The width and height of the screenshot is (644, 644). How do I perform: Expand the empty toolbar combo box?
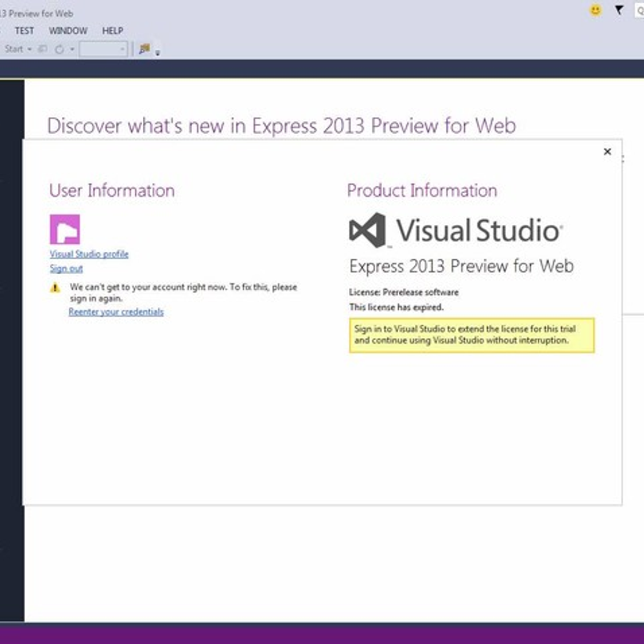[122, 49]
